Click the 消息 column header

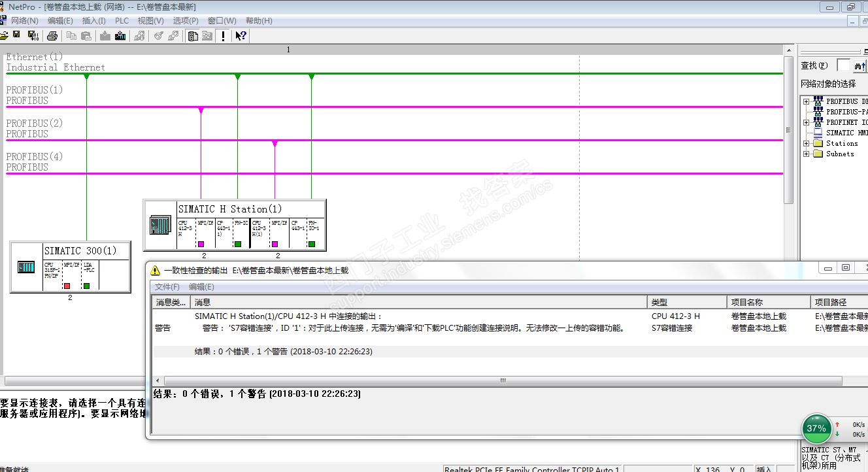[420, 302]
